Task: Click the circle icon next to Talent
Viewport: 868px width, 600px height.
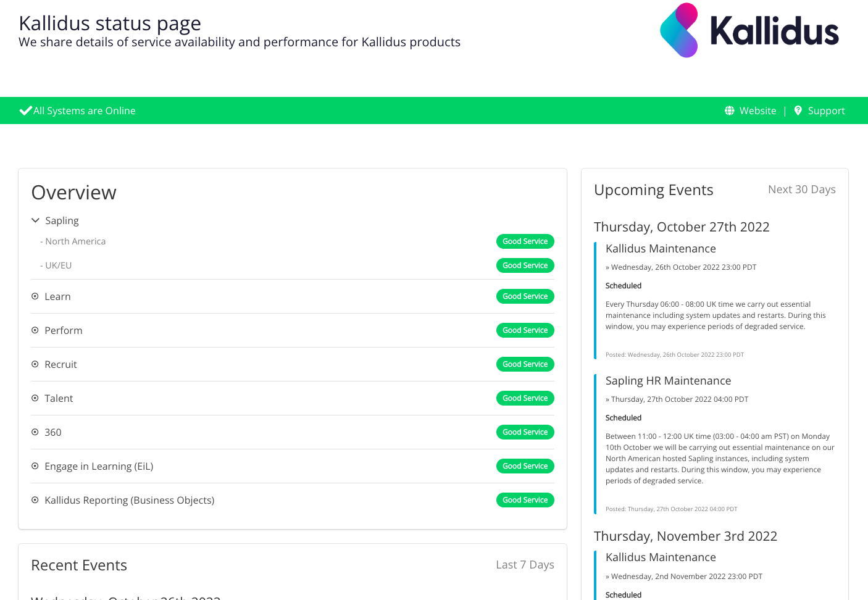Action: point(35,398)
